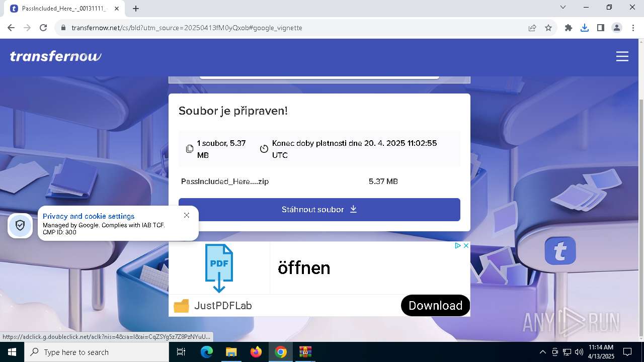Toggle the Chrome side panel icon

[601, 28]
